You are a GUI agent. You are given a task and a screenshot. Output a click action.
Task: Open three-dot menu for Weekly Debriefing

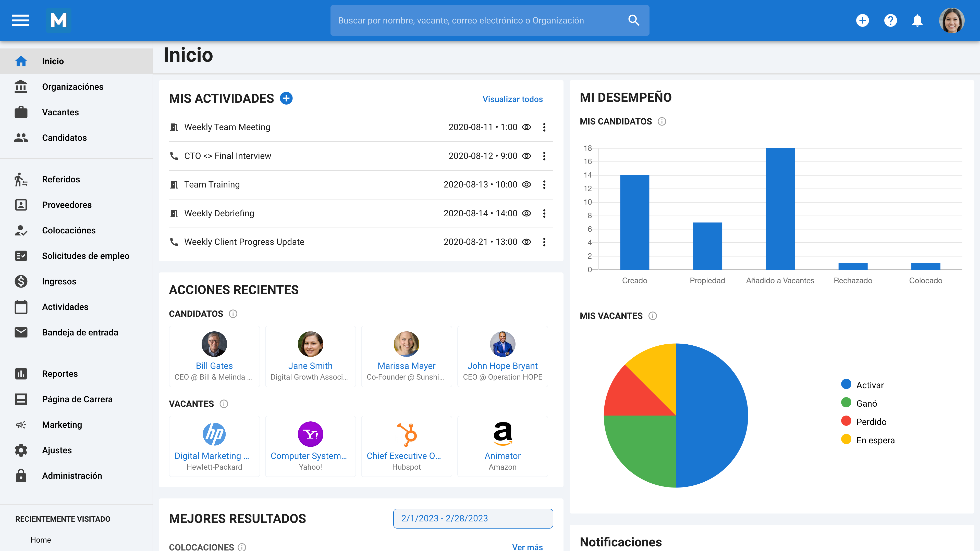(x=544, y=213)
